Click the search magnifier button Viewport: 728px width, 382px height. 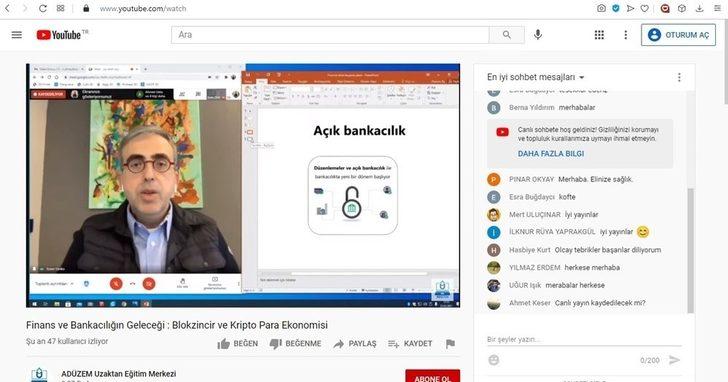point(507,35)
